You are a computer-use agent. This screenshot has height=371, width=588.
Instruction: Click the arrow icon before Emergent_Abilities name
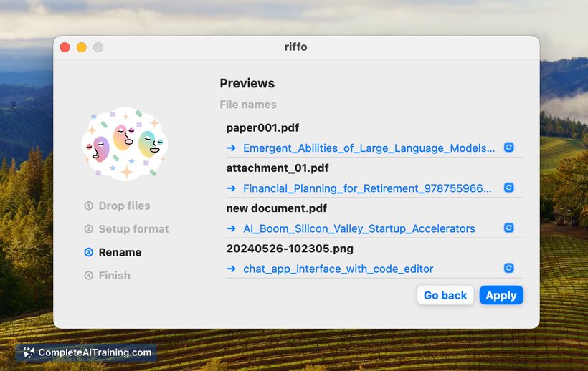coord(232,148)
